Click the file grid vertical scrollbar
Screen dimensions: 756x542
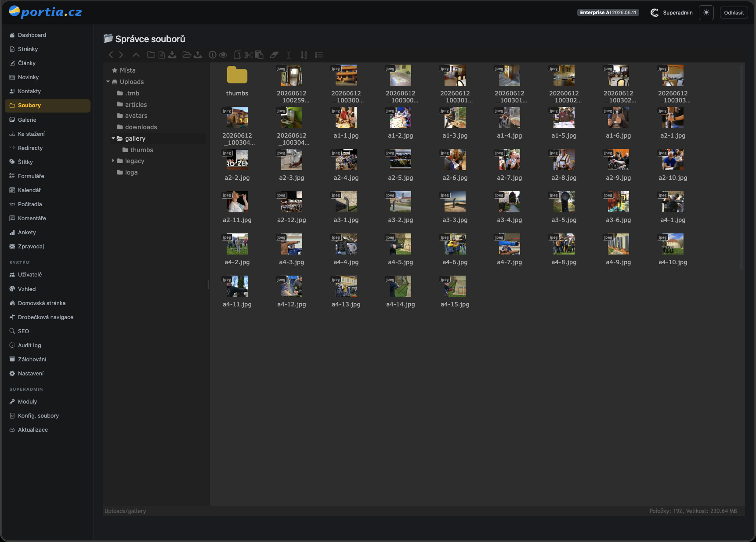(x=742, y=167)
